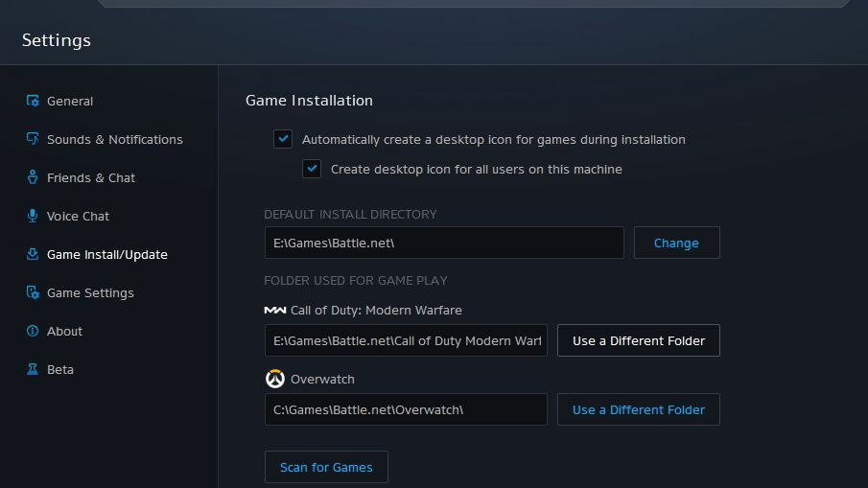This screenshot has width=868, height=488.
Task: Click the Scan for Games button
Action: coord(326,467)
